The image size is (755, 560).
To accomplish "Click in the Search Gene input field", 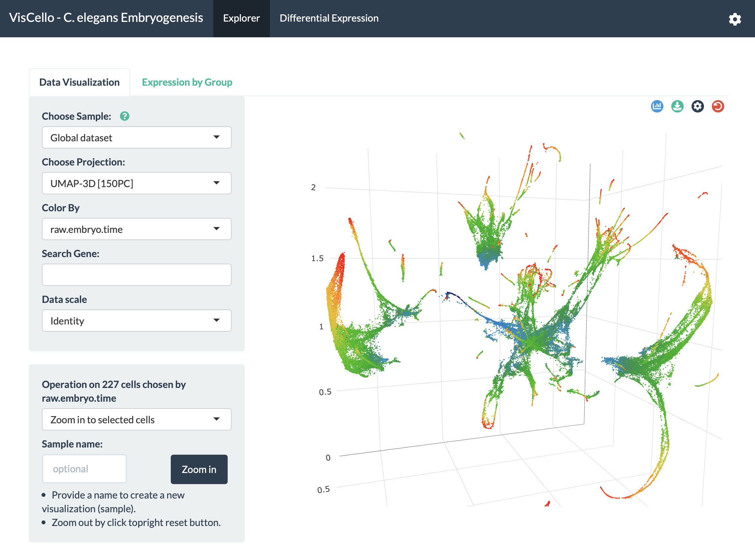I will pos(136,275).
